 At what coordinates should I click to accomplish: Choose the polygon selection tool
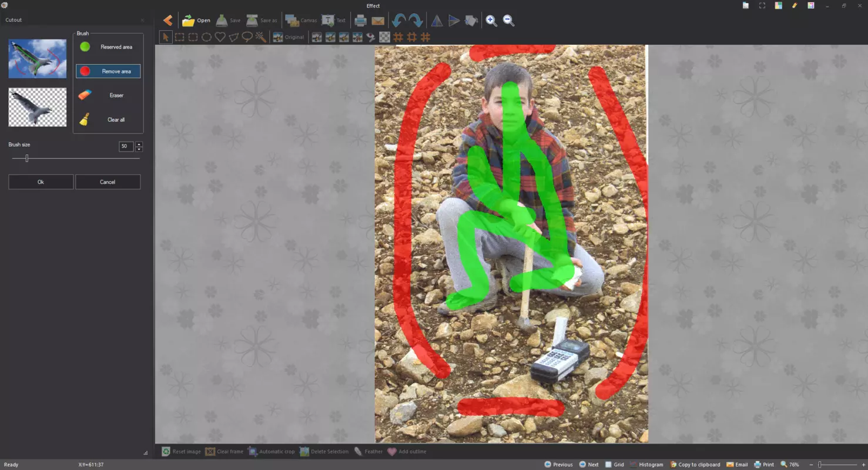(234, 37)
